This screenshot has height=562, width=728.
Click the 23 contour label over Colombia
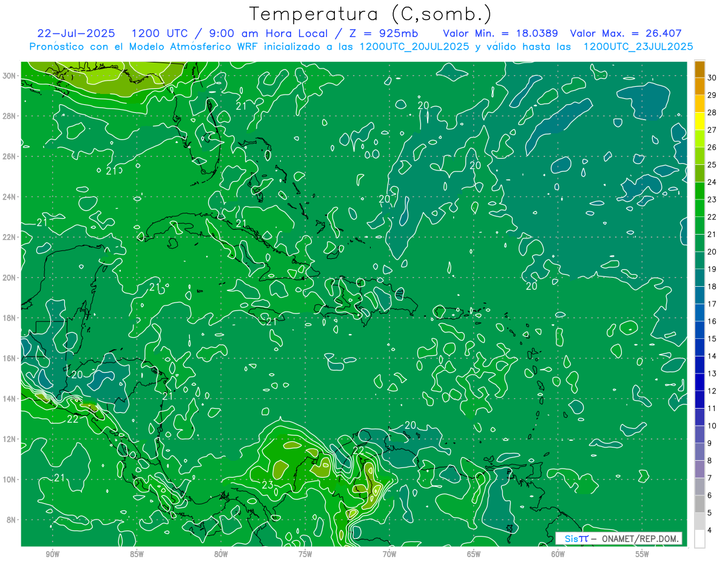tap(268, 484)
